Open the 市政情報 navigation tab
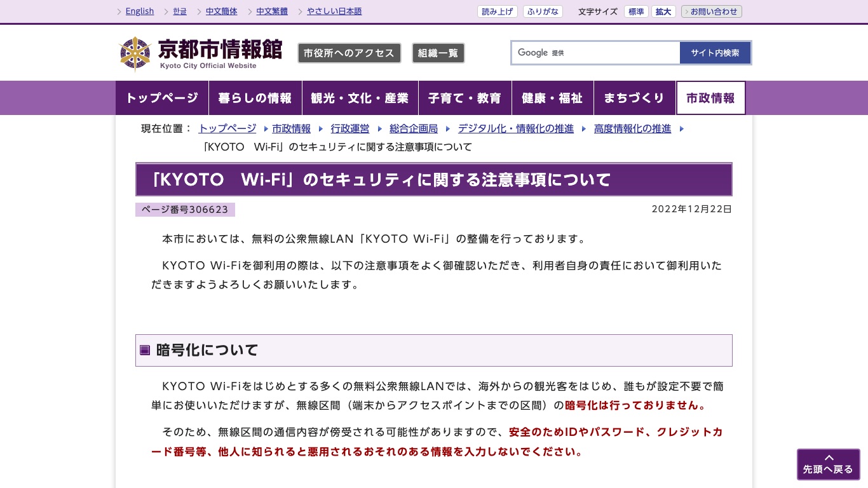The width and height of the screenshot is (868, 488). [710, 98]
